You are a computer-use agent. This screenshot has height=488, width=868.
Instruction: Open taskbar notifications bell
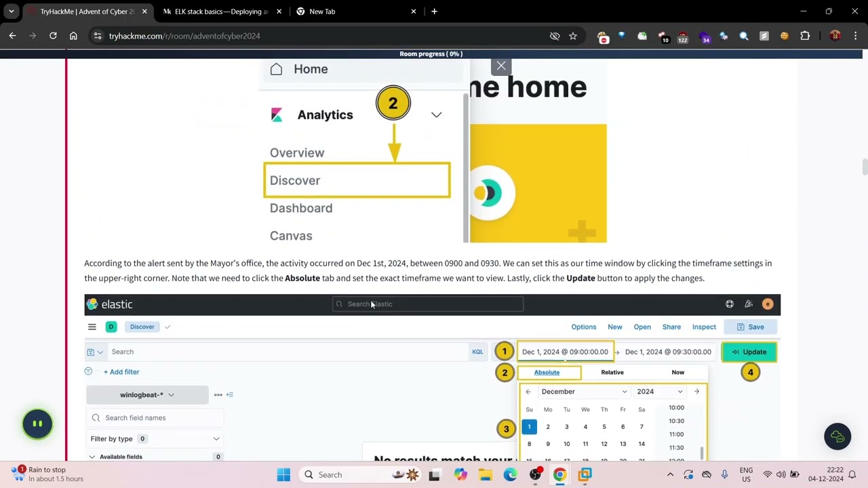[853, 474]
